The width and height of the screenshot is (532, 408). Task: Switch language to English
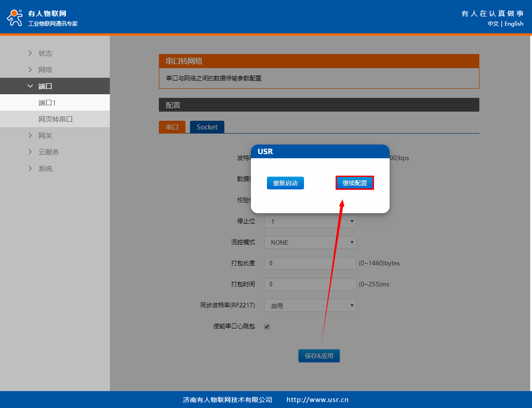pos(514,24)
